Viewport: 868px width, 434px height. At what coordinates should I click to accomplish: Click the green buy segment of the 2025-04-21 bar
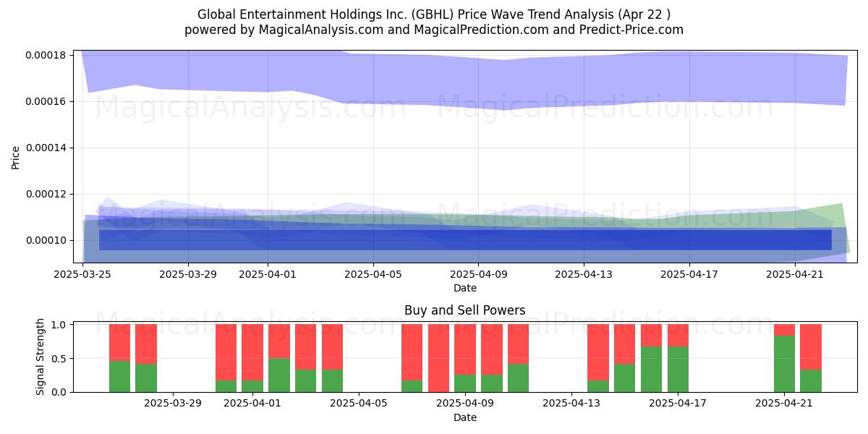[x=784, y=364]
